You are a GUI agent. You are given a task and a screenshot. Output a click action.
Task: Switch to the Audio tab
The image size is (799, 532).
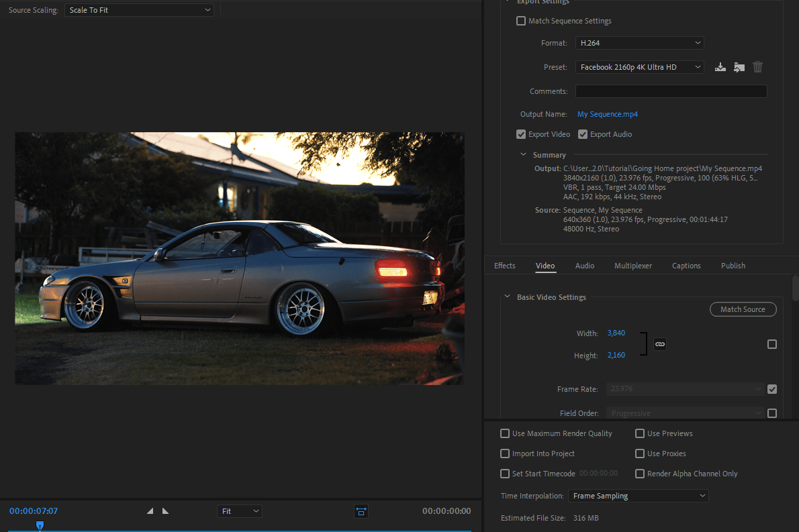pos(585,266)
